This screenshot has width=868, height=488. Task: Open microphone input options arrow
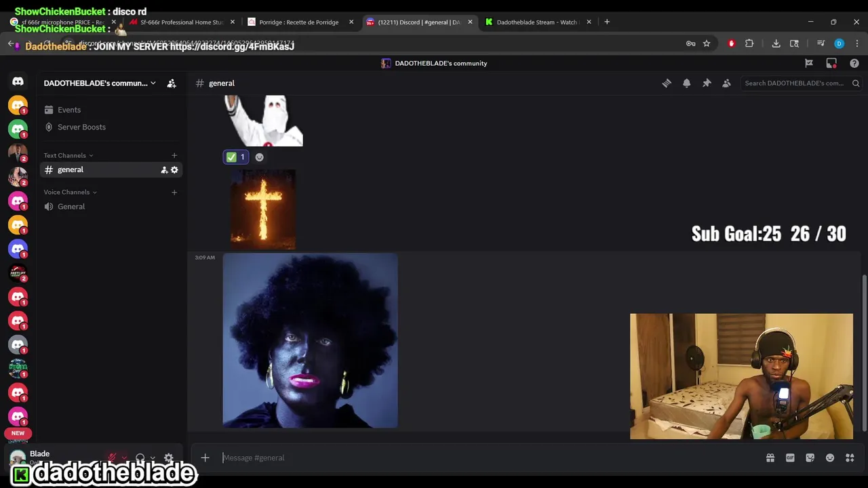point(124,458)
